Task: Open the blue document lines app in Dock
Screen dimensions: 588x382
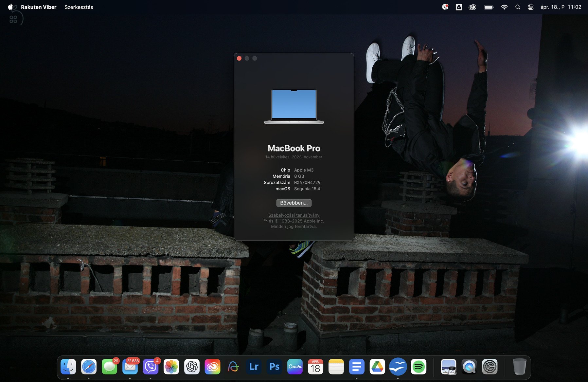Action: pyautogui.click(x=357, y=367)
